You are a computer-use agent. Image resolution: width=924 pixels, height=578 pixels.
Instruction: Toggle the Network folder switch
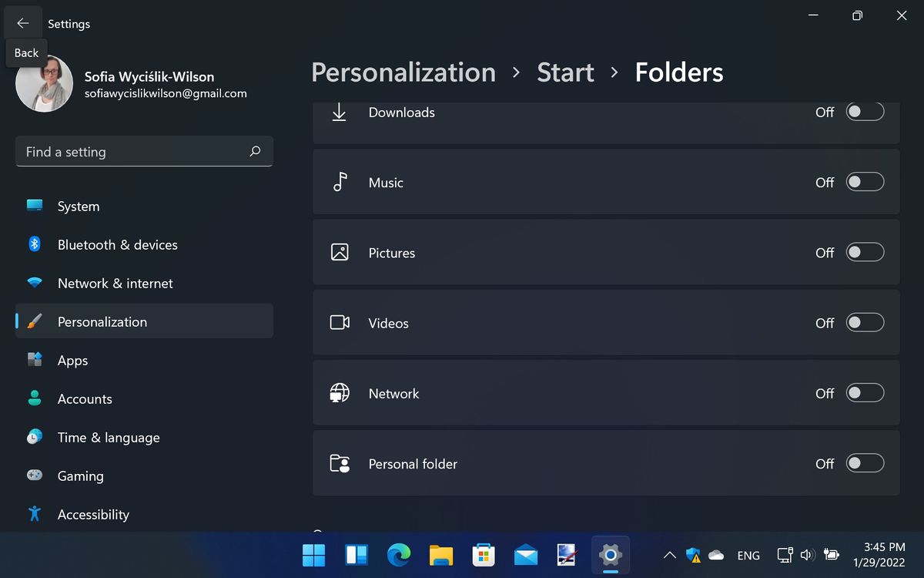[x=864, y=392]
